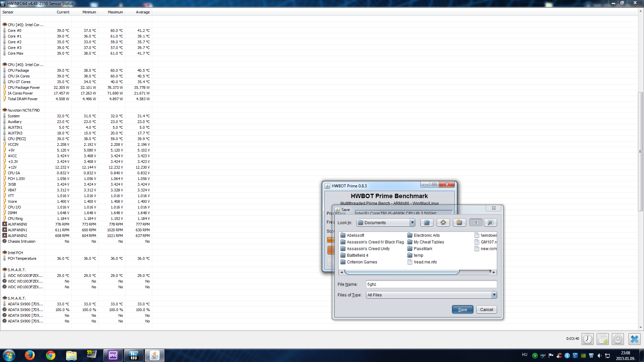Open Firefox from taskbar

coord(30,355)
